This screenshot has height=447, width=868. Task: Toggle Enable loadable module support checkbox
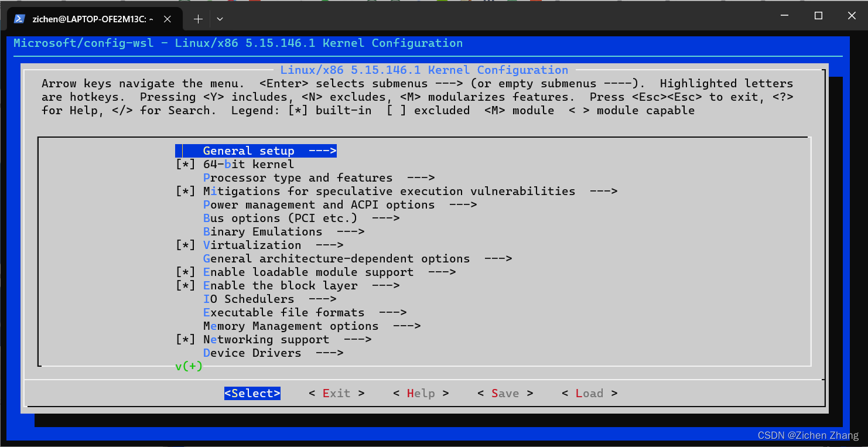point(185,272)
